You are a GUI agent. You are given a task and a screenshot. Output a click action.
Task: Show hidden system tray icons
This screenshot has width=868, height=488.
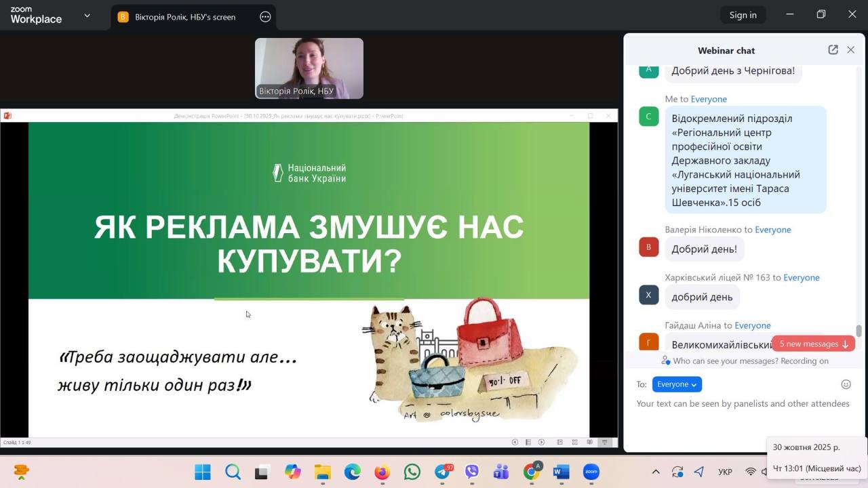click(655, 472)
